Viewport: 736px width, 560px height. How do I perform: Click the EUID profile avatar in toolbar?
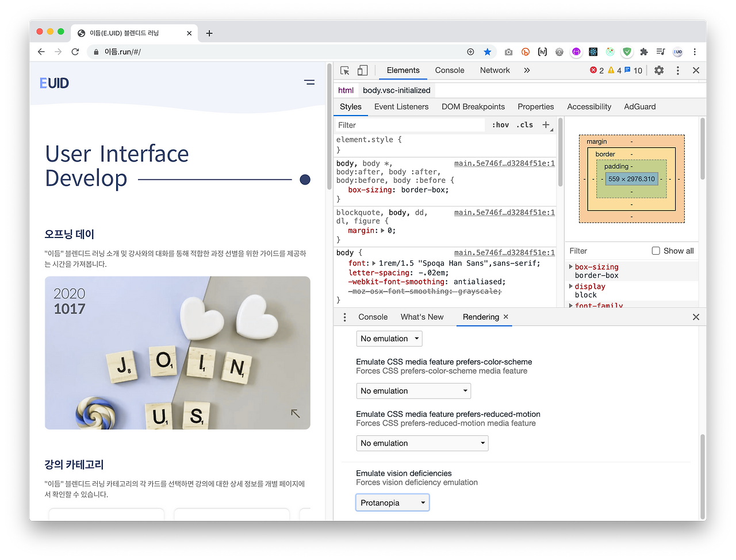click(x=678, y=52)
